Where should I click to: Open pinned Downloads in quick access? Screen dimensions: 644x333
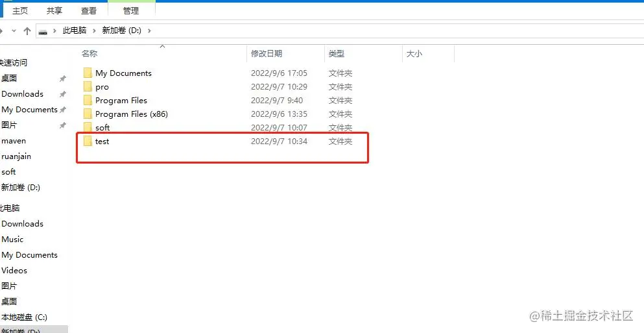point(22,93)
